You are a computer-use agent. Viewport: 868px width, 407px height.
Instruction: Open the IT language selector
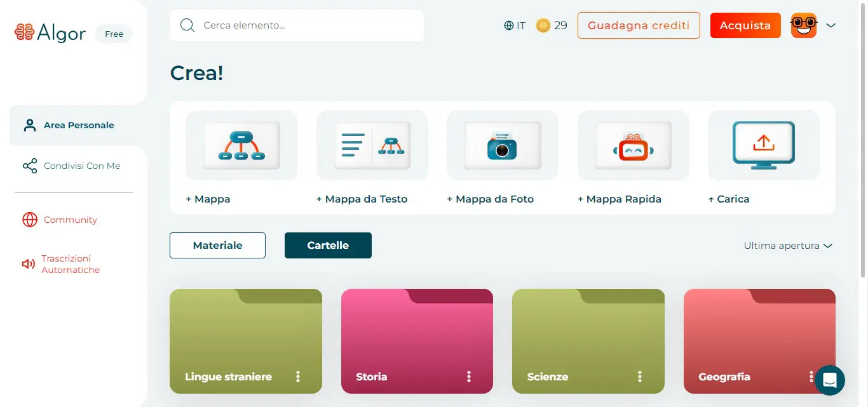coord(515,25)
